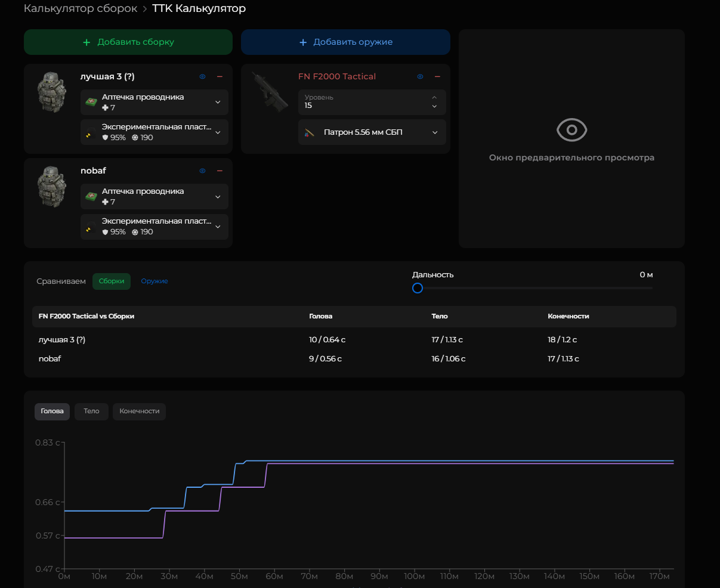Image resolution: width=720 pixels, height=588 pixels.
Task: Click minus icon beside FN F2000 Tactical
Action: pos(437,77)
